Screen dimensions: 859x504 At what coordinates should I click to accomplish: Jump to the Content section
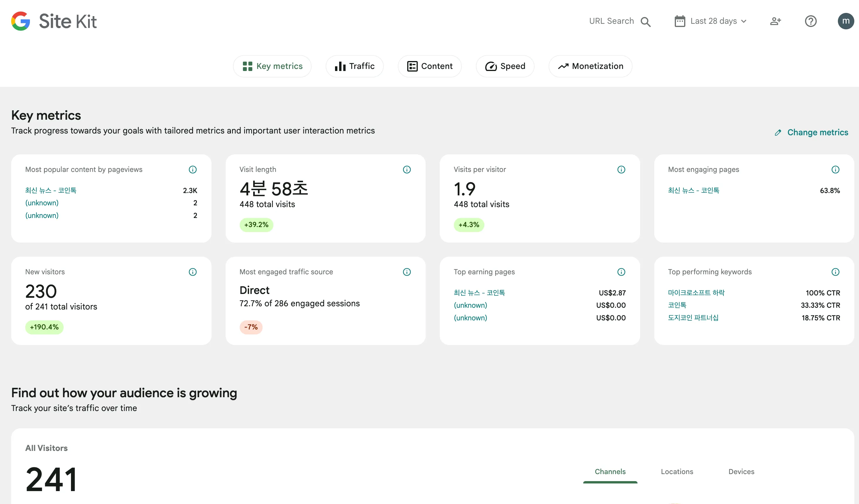(429, 66)
